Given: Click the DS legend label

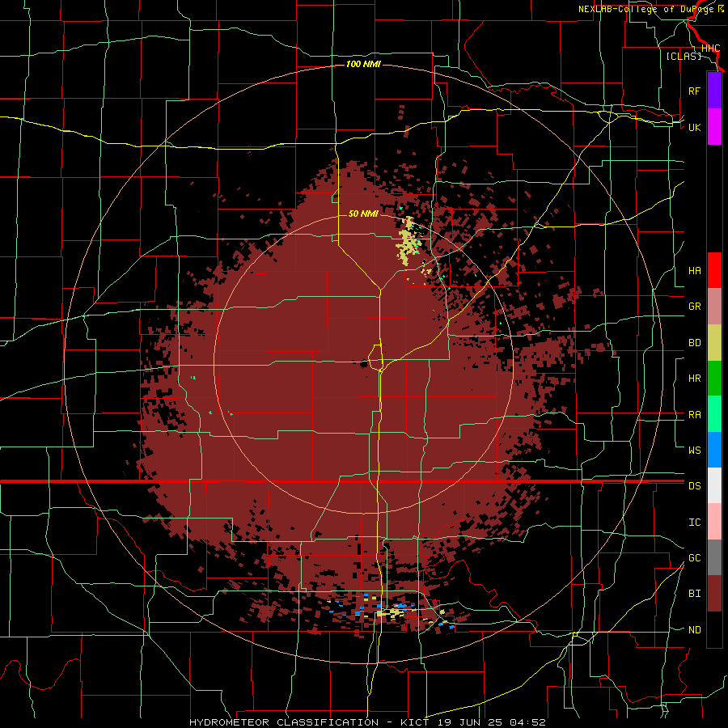Looking at the screenshot, I should pyautogui.click(x=694, y=486).
